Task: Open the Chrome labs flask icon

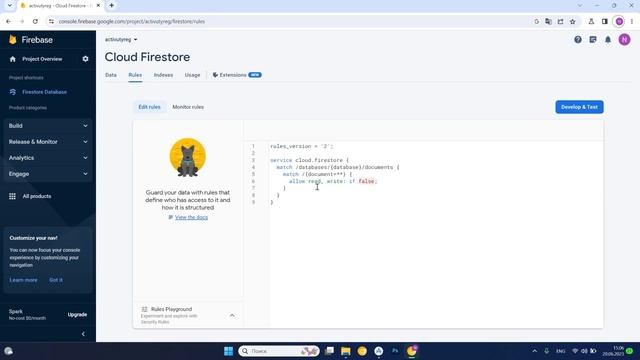Action: pos(591,22)
